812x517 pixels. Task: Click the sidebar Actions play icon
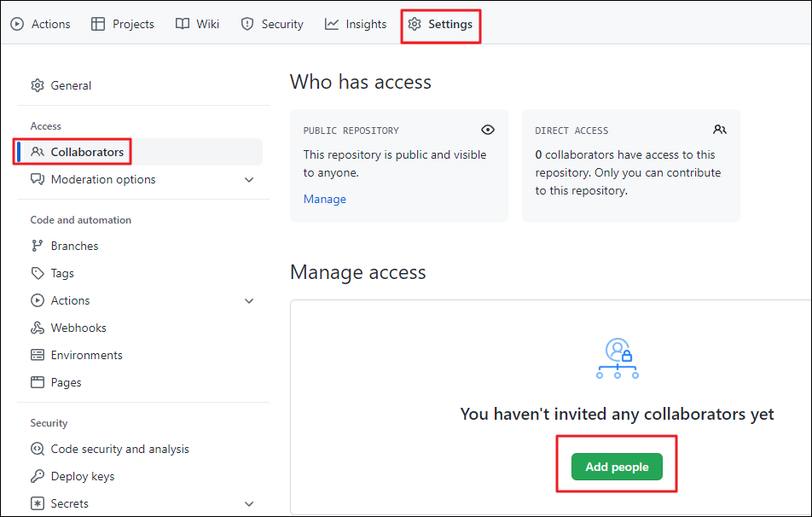38,300
